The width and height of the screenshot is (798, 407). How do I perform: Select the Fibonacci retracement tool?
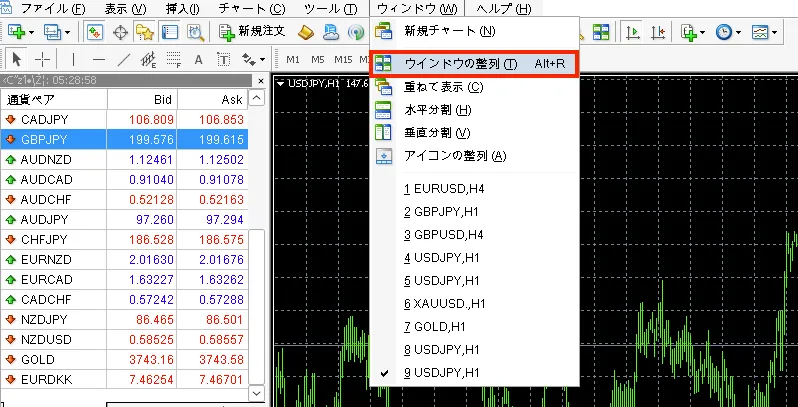click(176, 59)
